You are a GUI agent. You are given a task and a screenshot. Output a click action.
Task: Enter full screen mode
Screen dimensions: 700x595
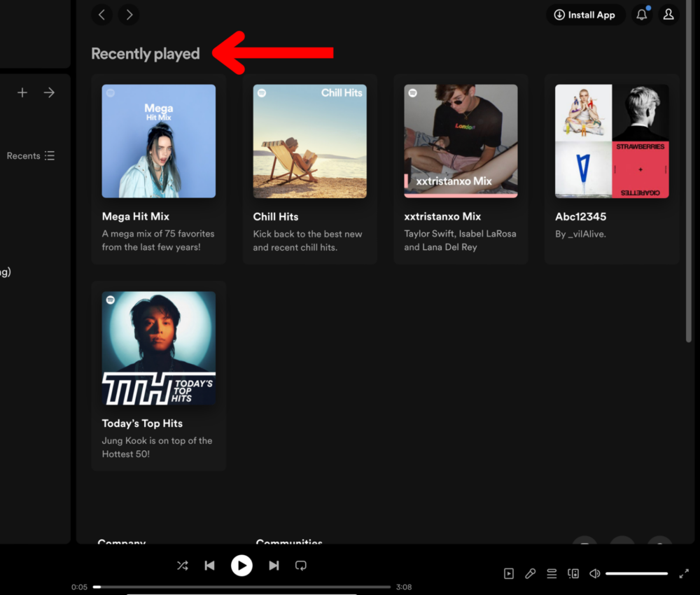click(685, 573)
